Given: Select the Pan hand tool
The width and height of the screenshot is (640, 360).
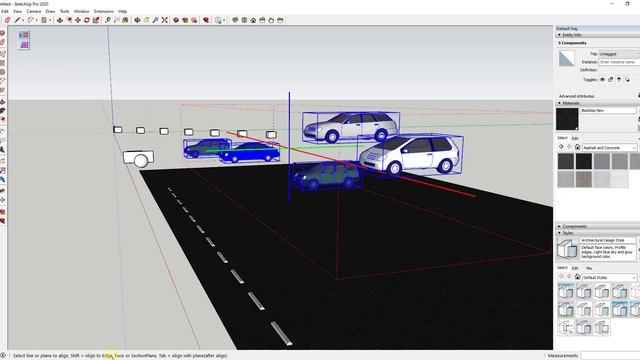Looking at the screenshot, I should [x=146, y=20].
